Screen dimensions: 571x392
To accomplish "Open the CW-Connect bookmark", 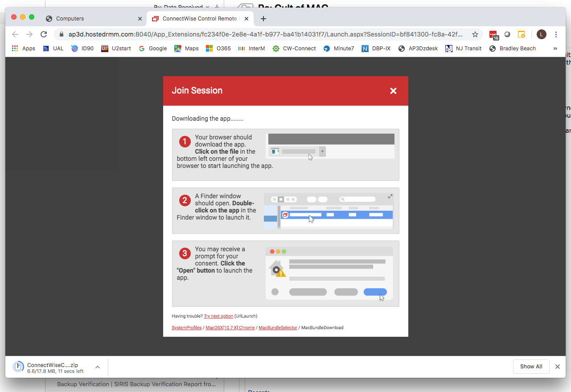I will coord(294,48).
